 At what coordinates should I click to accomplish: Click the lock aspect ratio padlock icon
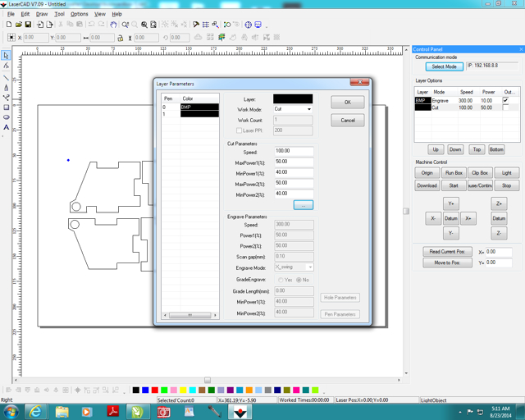[121, 38]
